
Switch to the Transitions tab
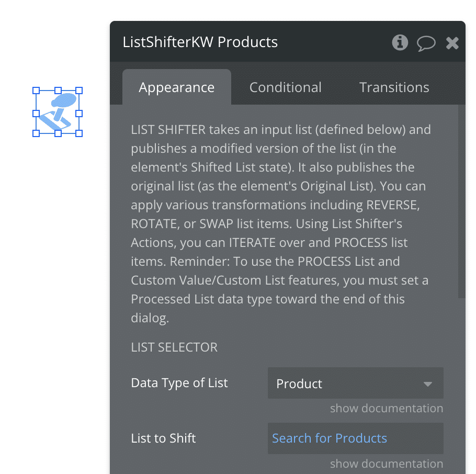click(x=394, y=87)
